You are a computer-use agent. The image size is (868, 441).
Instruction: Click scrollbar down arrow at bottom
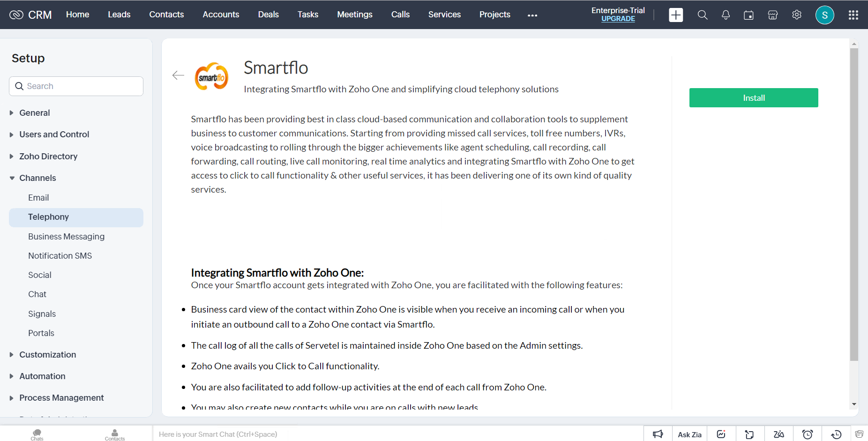(x=854, y=404)
